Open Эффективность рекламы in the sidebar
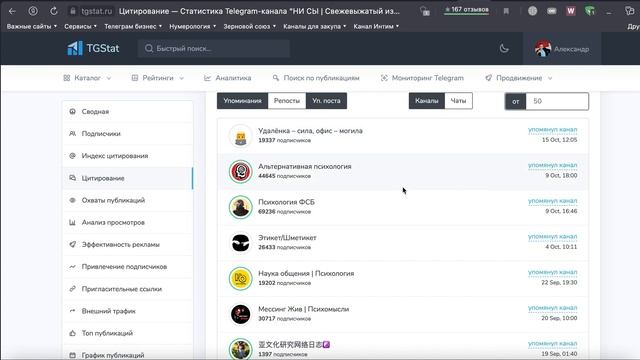 127,244
